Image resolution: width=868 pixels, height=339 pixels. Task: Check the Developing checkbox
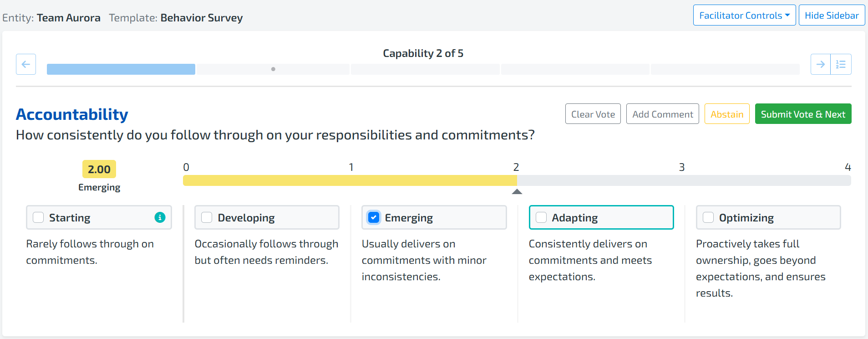(207, 217)
